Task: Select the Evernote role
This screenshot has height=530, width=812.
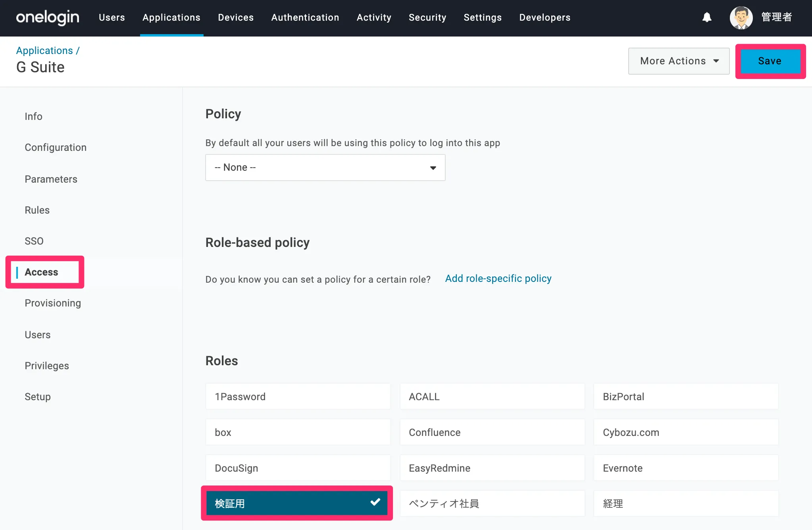Action: tap(685, 468)
